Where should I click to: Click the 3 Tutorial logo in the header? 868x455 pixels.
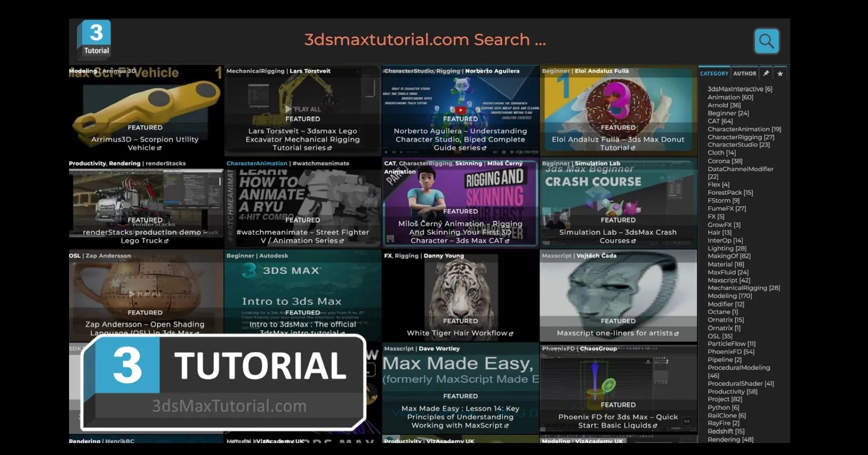(94, 39)
